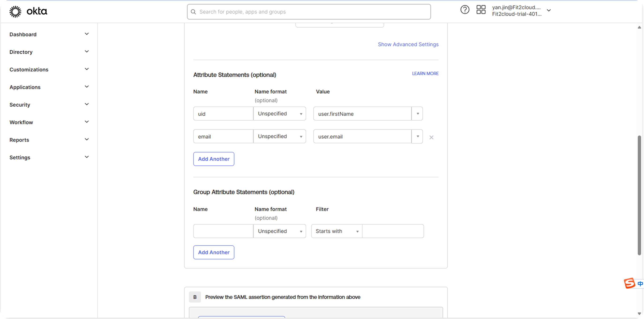Click the group attribute Name input field

[223, 231]
